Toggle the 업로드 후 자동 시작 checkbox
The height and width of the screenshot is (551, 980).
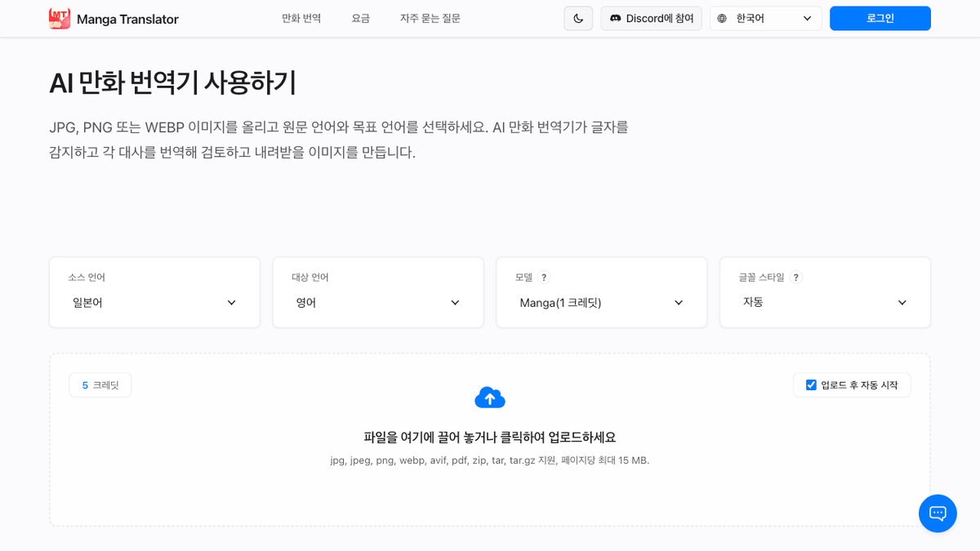(x=811, y=385)
